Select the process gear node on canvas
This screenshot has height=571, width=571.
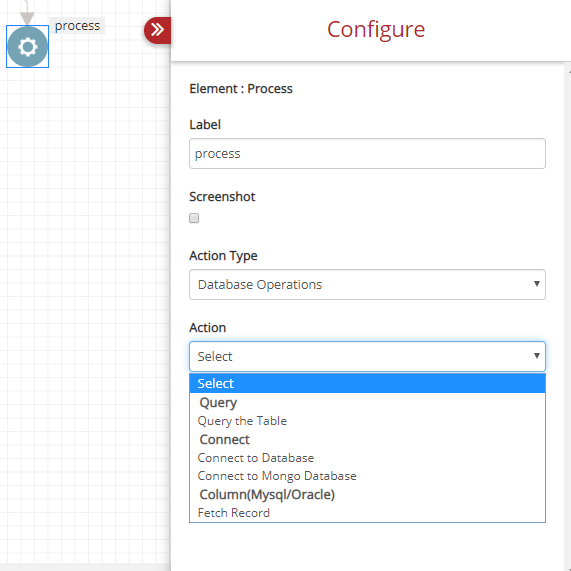[28, 47]
